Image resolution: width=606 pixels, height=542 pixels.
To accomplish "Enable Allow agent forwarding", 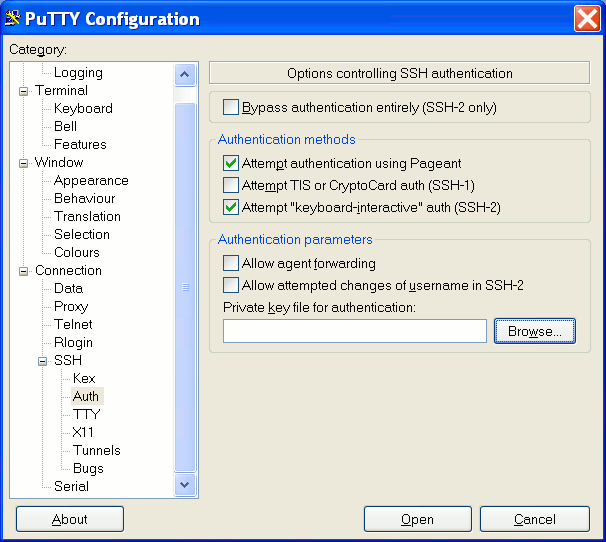I will pyautogui.click(x=231, y=263).
